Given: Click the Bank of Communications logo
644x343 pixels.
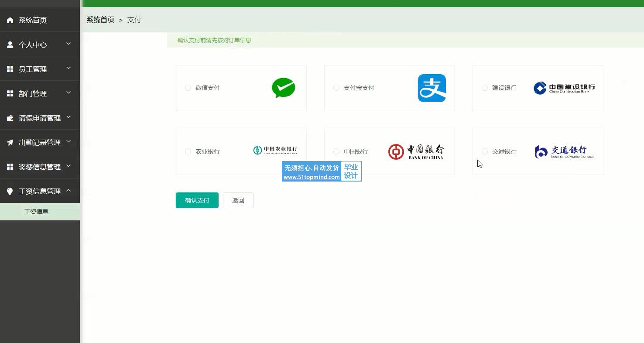Looking at the screenshot, I should point(565,152).
